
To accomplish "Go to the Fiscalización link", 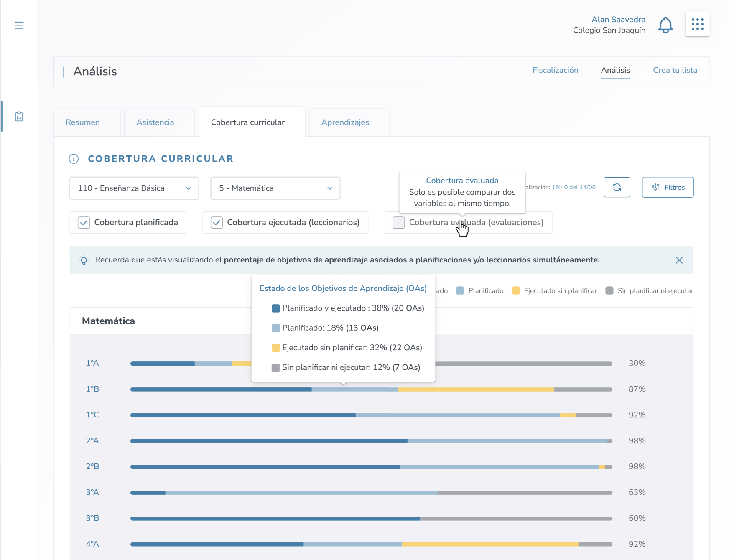I will click(555, 70).
